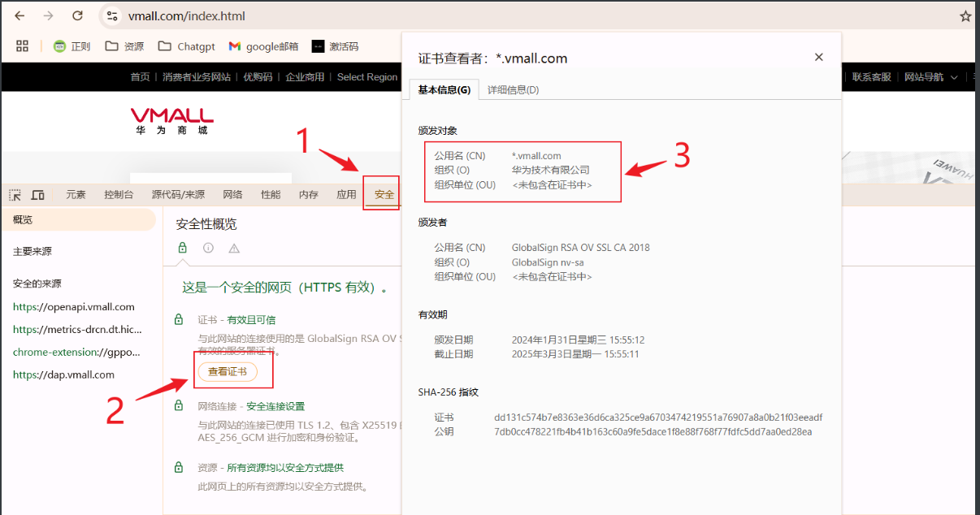Screen dimensions: 980x515
Task: Open the google邮箱 bookmark
Action: pos(263,46)
